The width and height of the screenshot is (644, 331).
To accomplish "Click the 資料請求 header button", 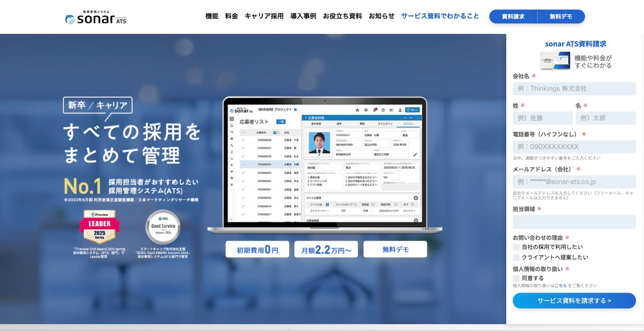I will (513, 16).
